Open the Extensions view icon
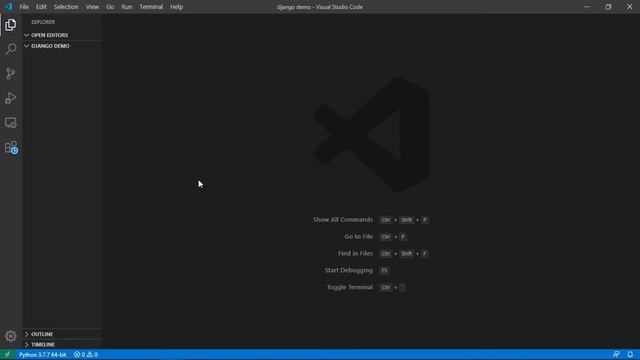Screen dimensions: 640x360 coord(11,147)
